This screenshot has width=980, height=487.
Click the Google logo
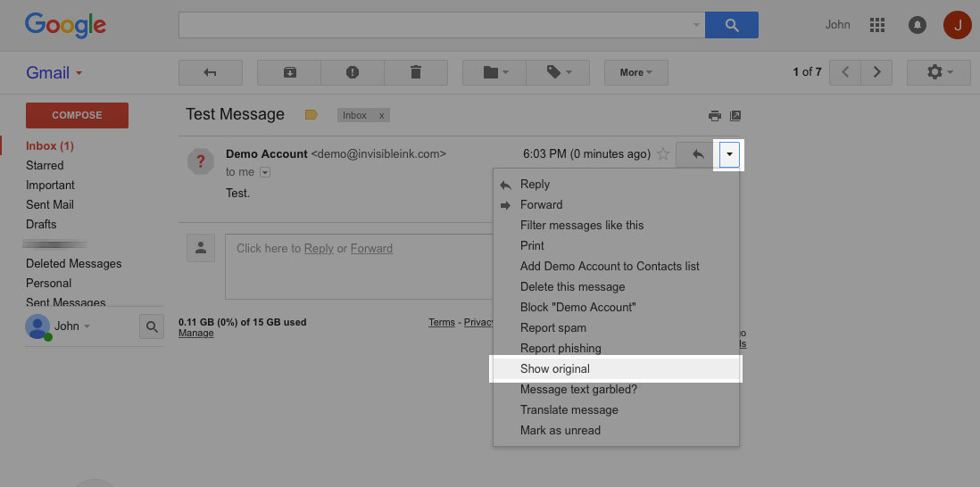(65, 26)
